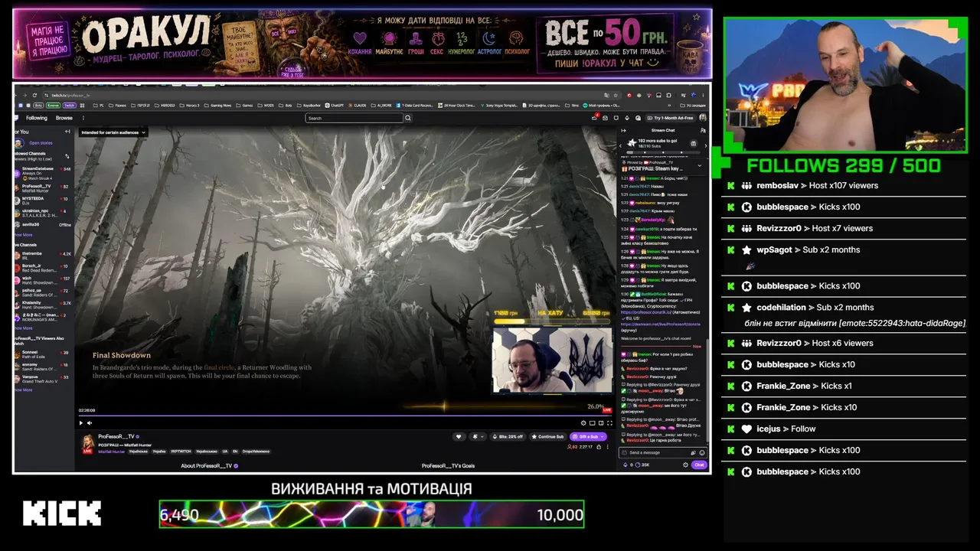Click the Continue Sub button

pos(548,436)
